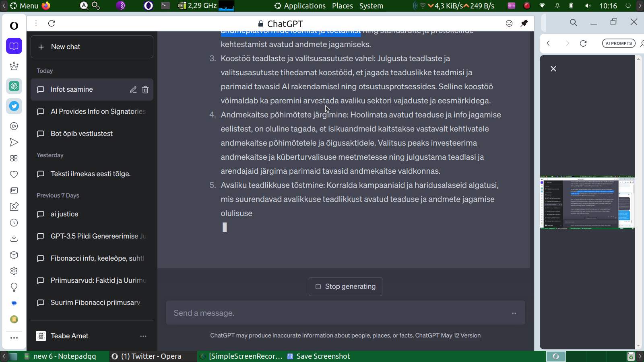Image resolution: width=644 pixels, height=362 pixels.
Task: Open the Opera sidebar Player icon
Action: pos(14,126)
